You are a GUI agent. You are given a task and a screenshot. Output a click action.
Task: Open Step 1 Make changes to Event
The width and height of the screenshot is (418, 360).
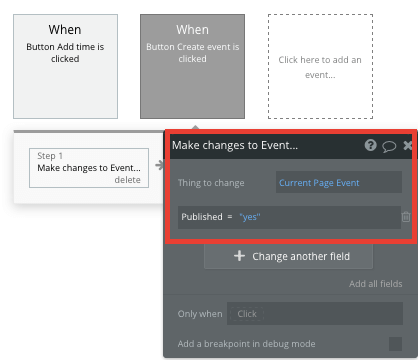[x=89, y=168]
